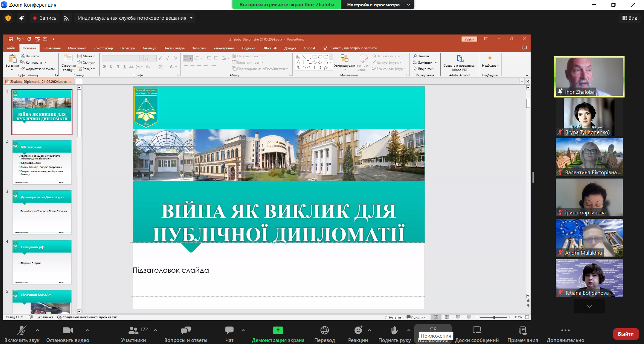
Task: Reset slide layout (Скинути)
Action: [87, 63]
